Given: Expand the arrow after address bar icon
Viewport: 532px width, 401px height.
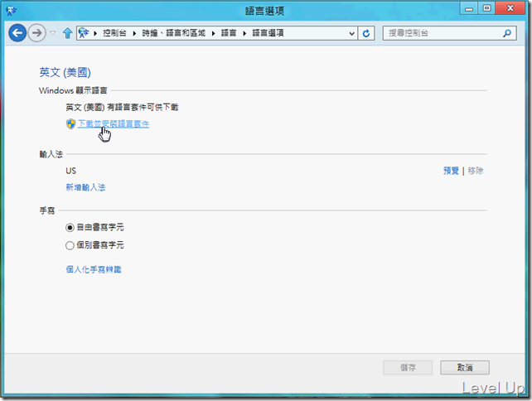Looking at the screenshot, I should [95, 33].
